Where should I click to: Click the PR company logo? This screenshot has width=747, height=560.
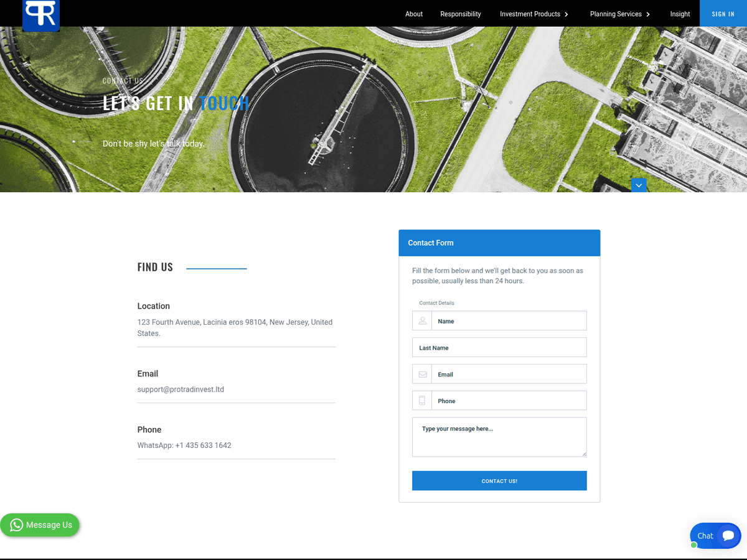click(41, 14)
